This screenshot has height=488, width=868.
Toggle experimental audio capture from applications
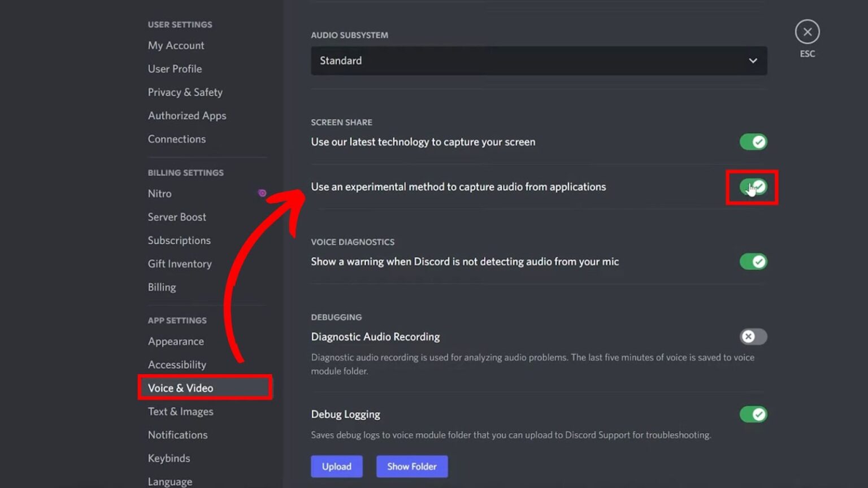tap(753, 186)
